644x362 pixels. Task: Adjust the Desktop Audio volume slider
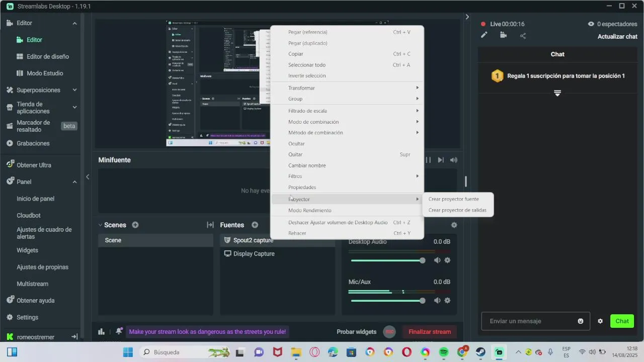pyautogui.click(x=387, y=260)
